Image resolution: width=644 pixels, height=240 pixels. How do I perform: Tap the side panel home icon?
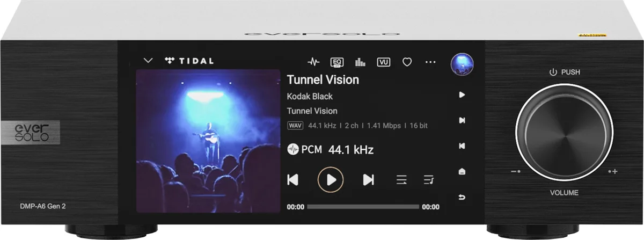[462, 172]
